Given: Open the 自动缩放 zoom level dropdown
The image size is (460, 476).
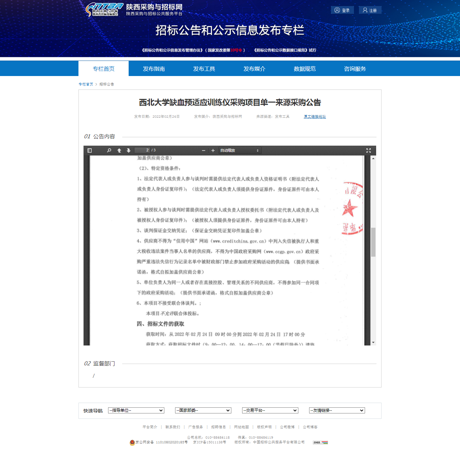Looking at the screenshot, I should tap(240, 150).
